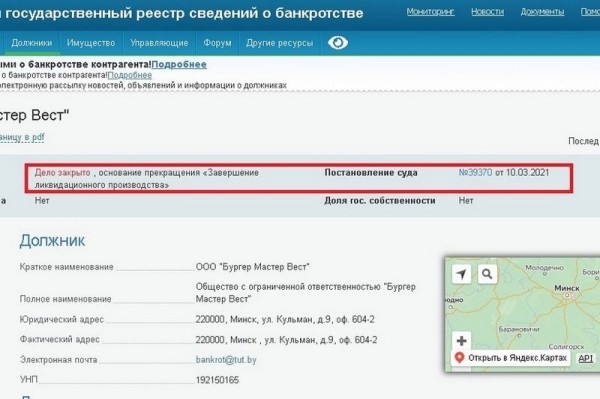The image size is (600, 399).
Task: Click the Солигорск label on the map
Action: click(566, 347)
